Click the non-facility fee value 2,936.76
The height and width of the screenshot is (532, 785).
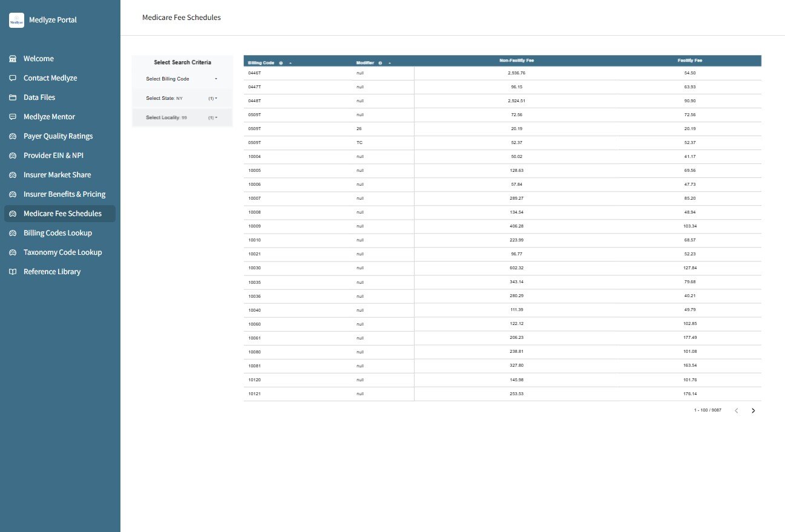pos(516,73)
